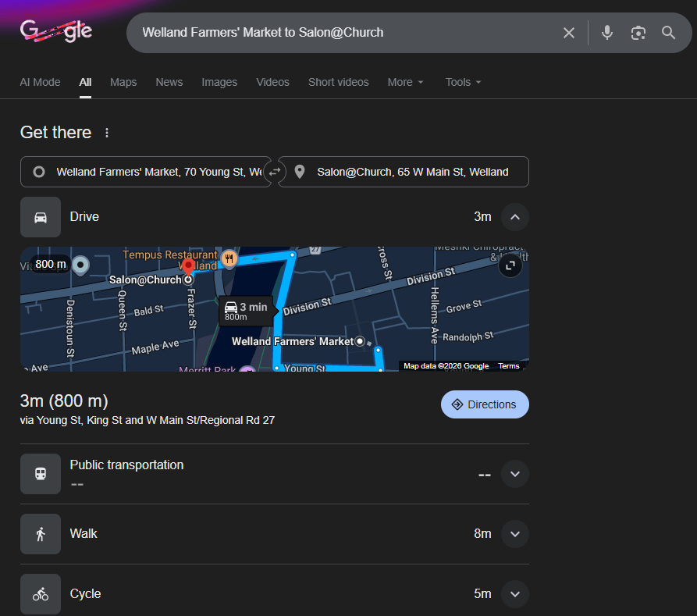Click the search query text field
697x616 pixels.
(347, 33)
